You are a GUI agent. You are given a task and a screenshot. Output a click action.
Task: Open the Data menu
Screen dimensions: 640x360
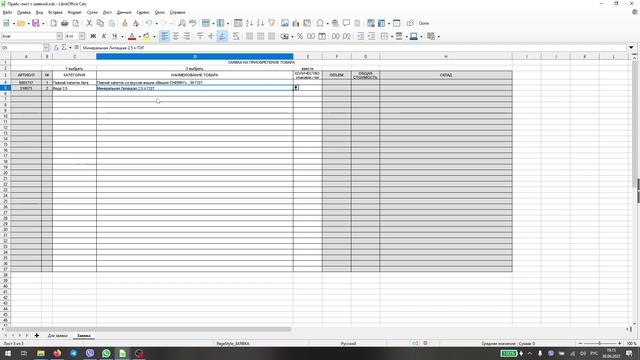pyautogui.click(x=124, y=12)
